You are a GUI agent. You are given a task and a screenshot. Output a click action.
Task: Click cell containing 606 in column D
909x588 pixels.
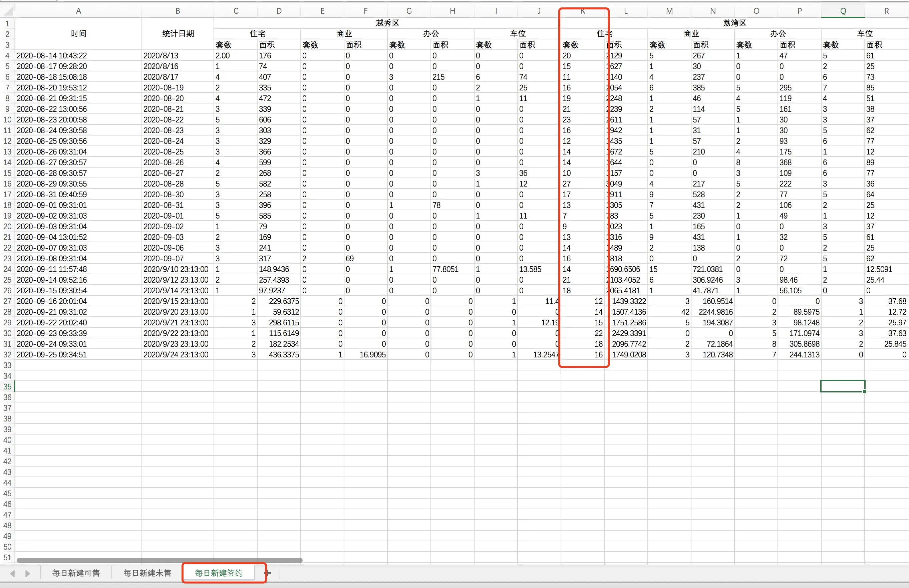click(x=279, y=120)
